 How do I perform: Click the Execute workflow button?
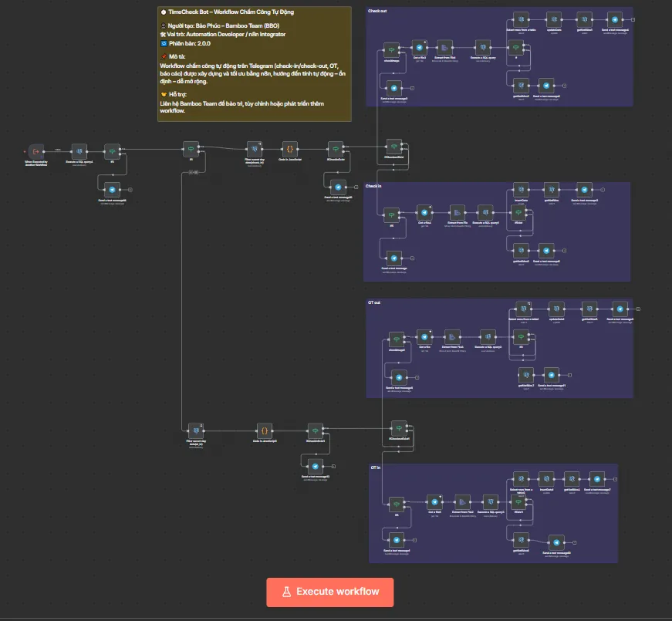[330, 592]
